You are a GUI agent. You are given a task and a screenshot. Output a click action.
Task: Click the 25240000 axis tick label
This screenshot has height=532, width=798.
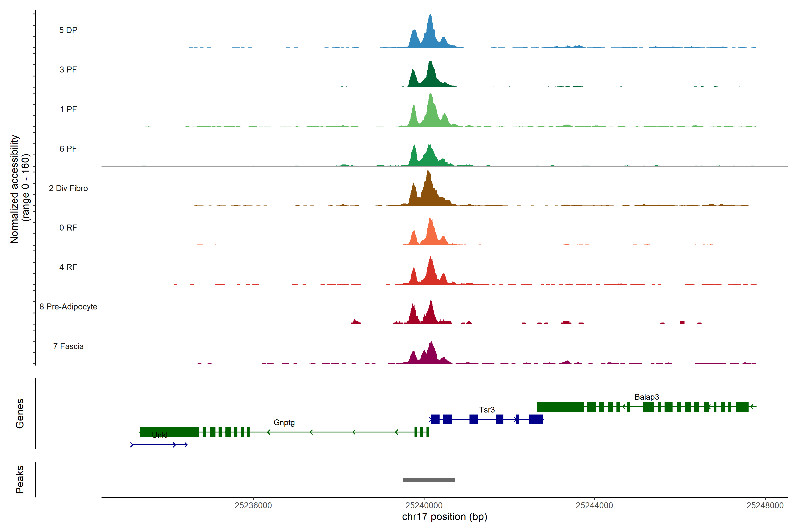pos(424,506)
